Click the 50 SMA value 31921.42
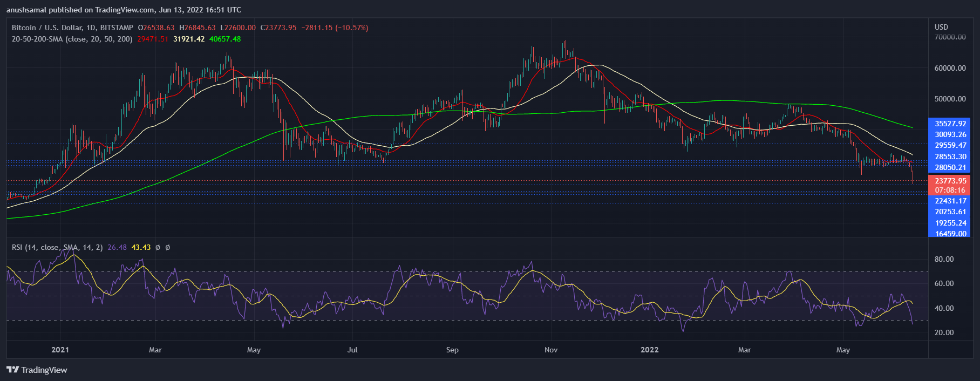Image resolution: width=980 pixels, height=381 pixels. [x=189, y=39]
